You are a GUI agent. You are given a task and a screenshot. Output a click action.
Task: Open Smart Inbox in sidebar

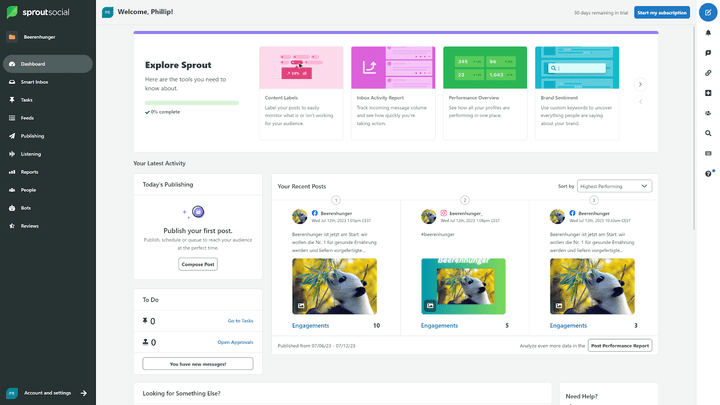pos(34,82)
